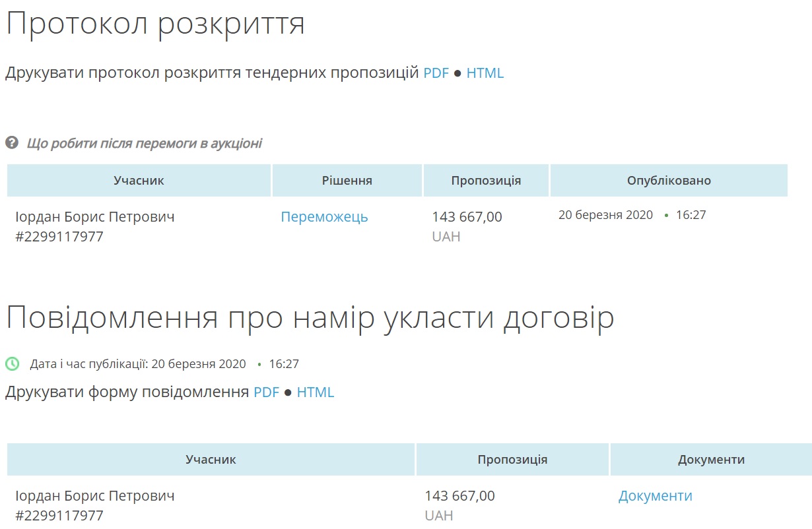Screen dimensions: 812x529
Task: Open PDF of the tender opening protocol
Action: [436, 73]
